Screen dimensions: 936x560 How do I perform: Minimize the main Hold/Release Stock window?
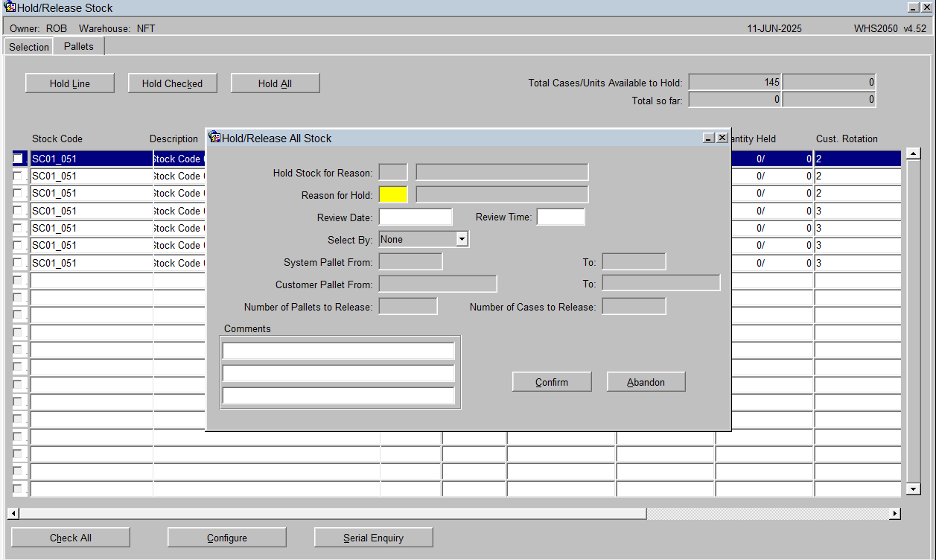click(x=914, y=7)
